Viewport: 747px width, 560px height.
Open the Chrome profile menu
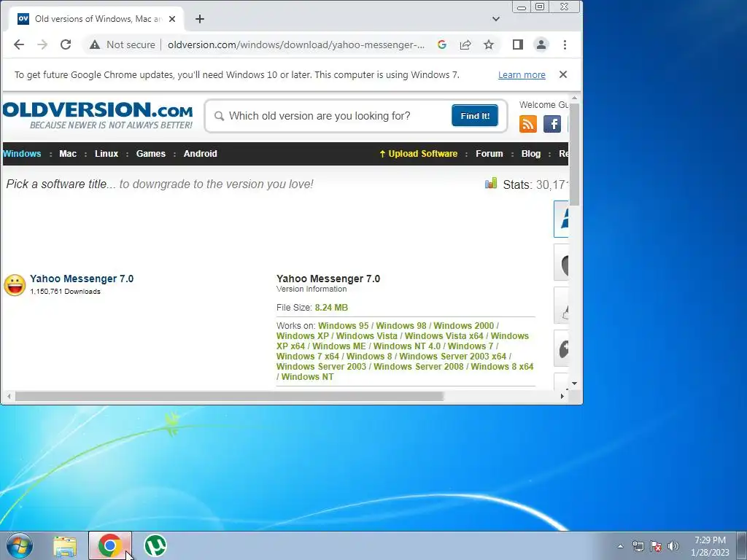point(541,44)
